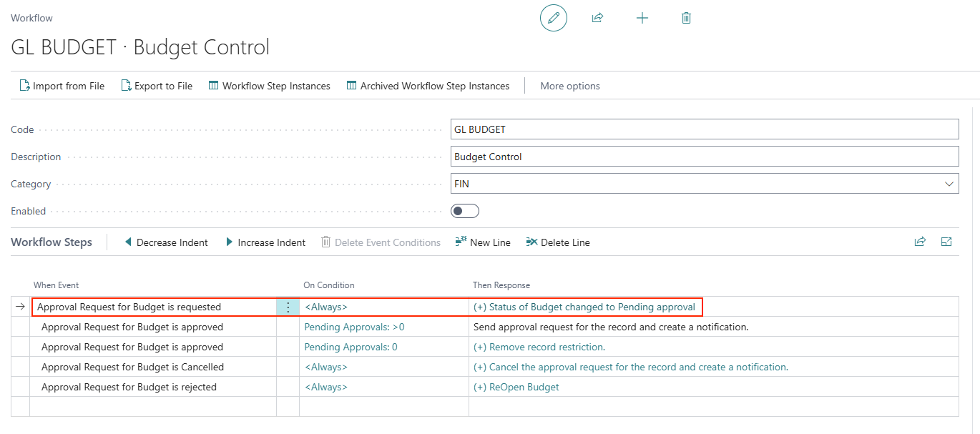Screen dimensions: 980x434
Task: Open row options three-dot menu
Action: [x=288, y=307]
